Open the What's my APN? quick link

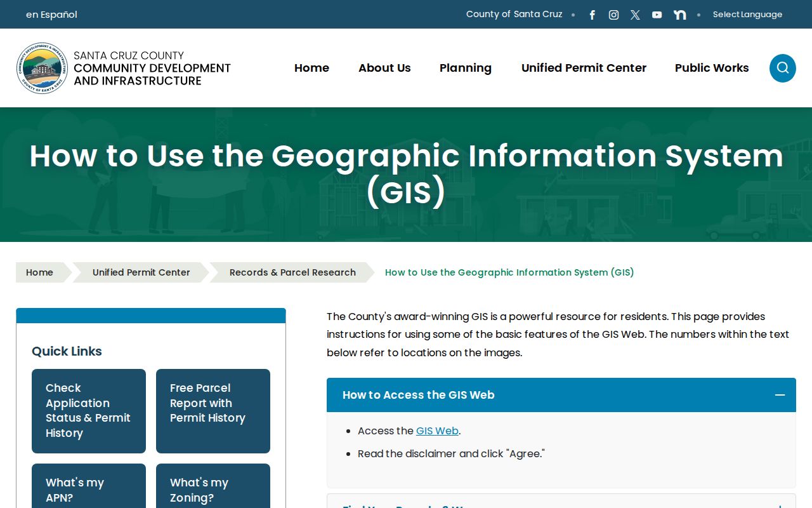(89, 486)
